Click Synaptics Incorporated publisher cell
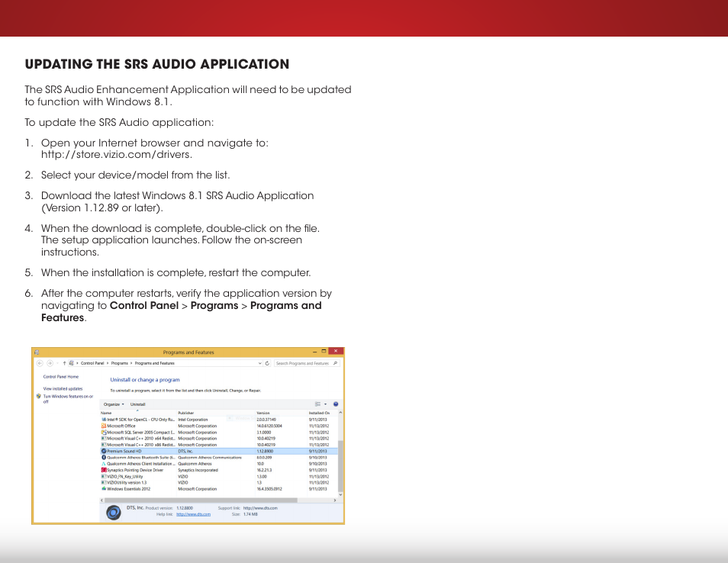 198,470
